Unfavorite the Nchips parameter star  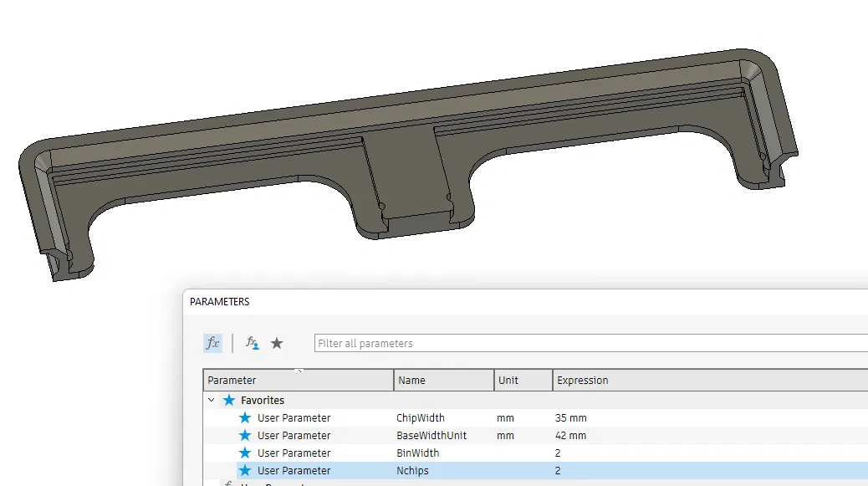[x=245, y=471]
